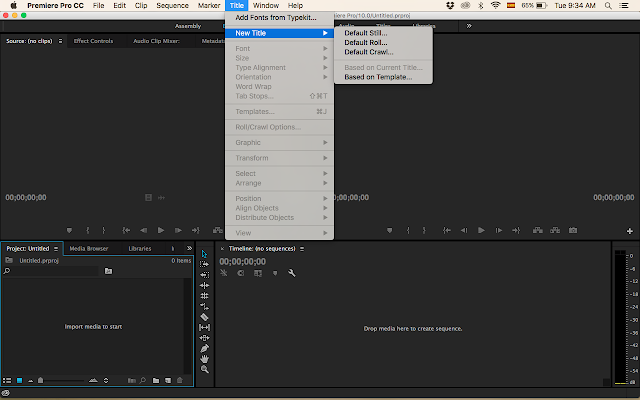
Task: Toggle Snap in the Timeline panel
Action: [241, 273]
